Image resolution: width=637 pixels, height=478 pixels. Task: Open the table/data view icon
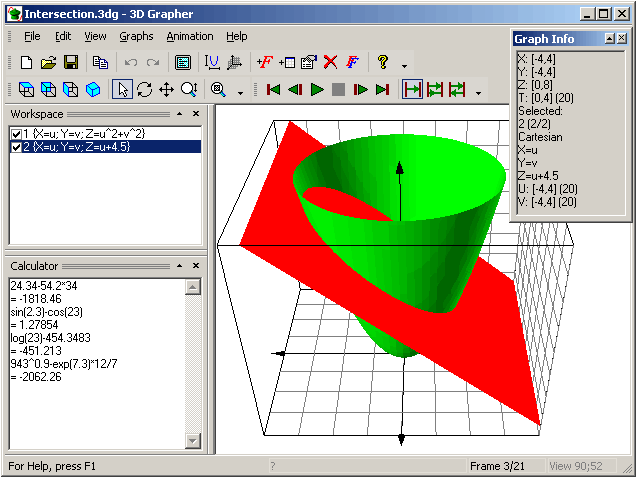point(182,63)
